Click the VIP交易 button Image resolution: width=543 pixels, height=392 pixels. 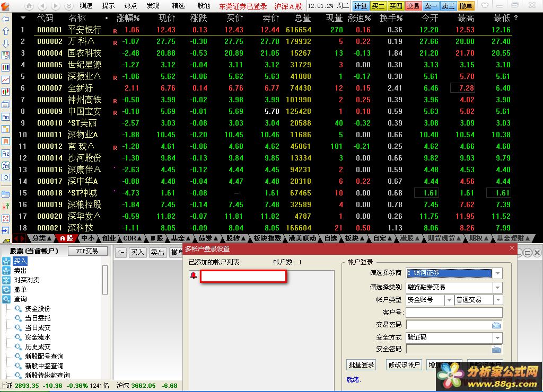pos(87,251)
